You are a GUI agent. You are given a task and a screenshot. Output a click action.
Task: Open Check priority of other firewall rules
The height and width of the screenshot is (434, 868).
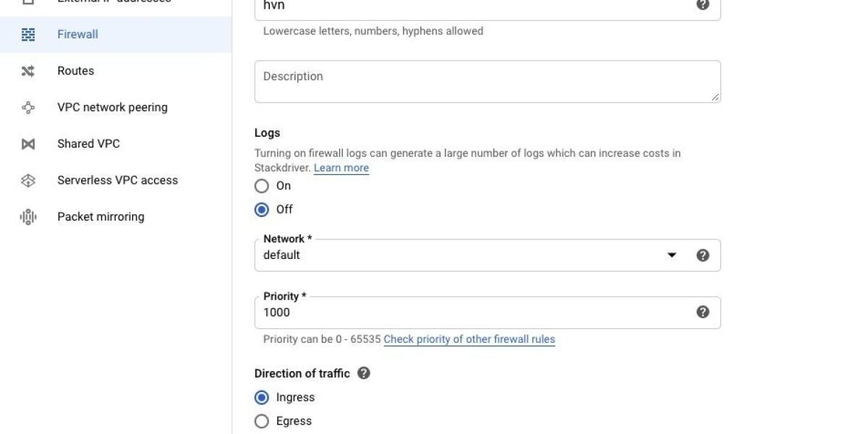[x=469, y=339]
